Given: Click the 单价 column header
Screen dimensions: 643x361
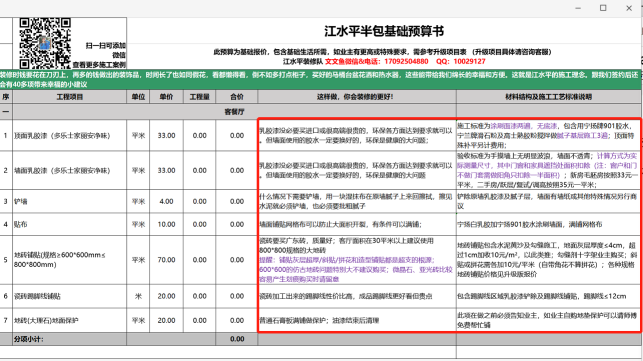Looking at the screenshot, I should click(x=166, y=97).
